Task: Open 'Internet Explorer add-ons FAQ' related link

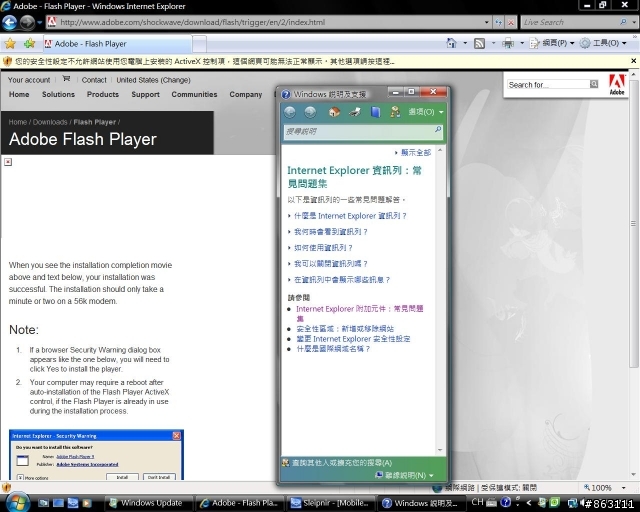Action: [360, 314]
